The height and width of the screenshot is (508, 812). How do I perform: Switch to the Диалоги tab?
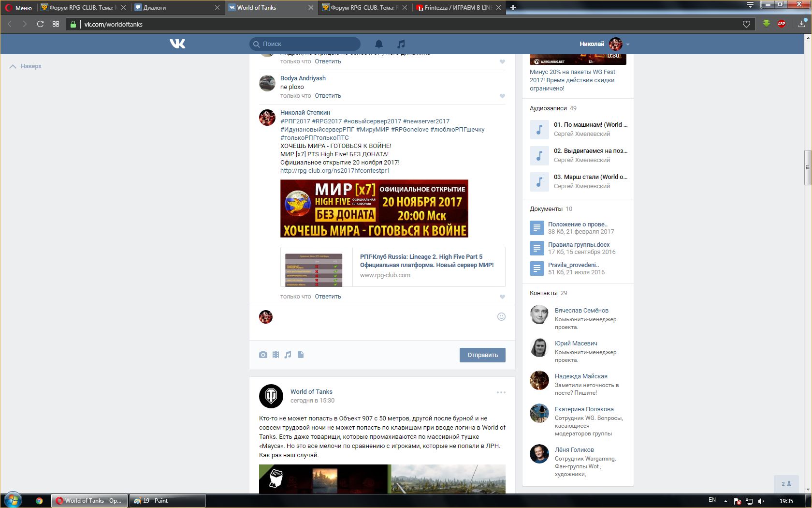tap(177, 8)
